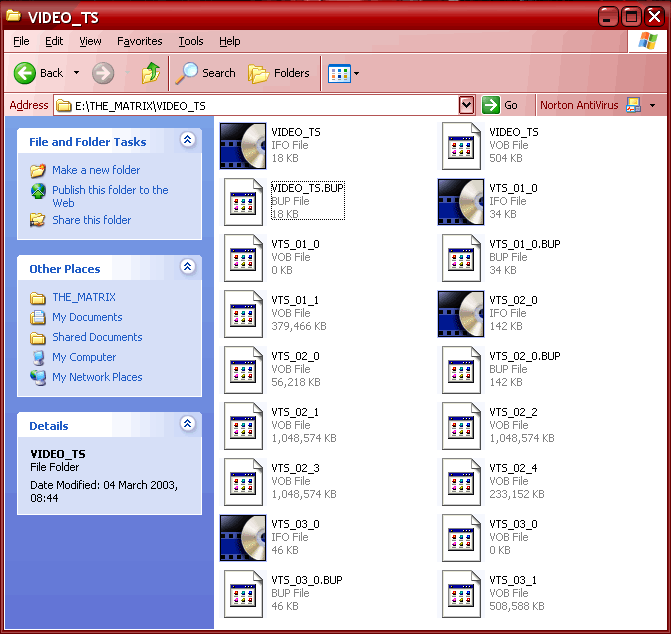Select the VTS_03_0 IFO disc icon
The height and width of the screenshot is (634, 671).
[243, 538]
